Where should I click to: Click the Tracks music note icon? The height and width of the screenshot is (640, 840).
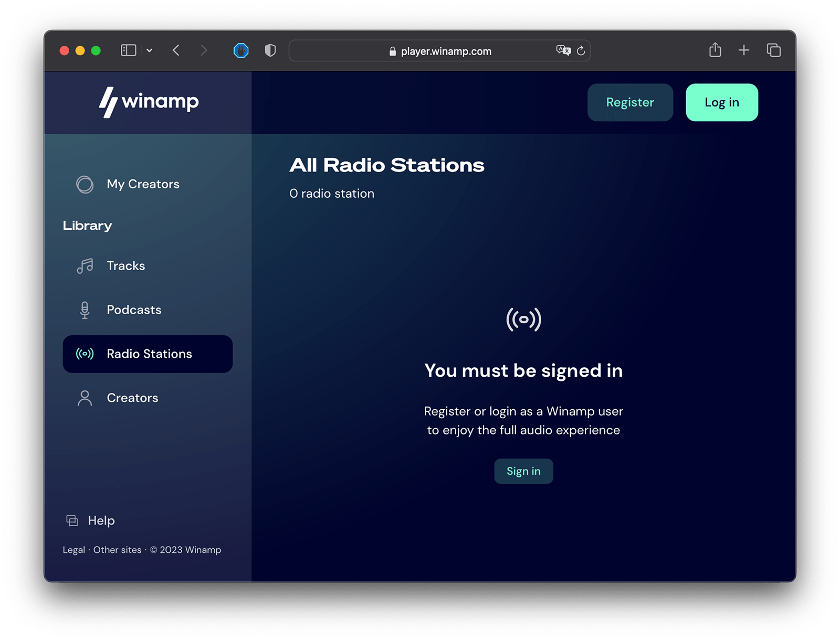[85, 266]
